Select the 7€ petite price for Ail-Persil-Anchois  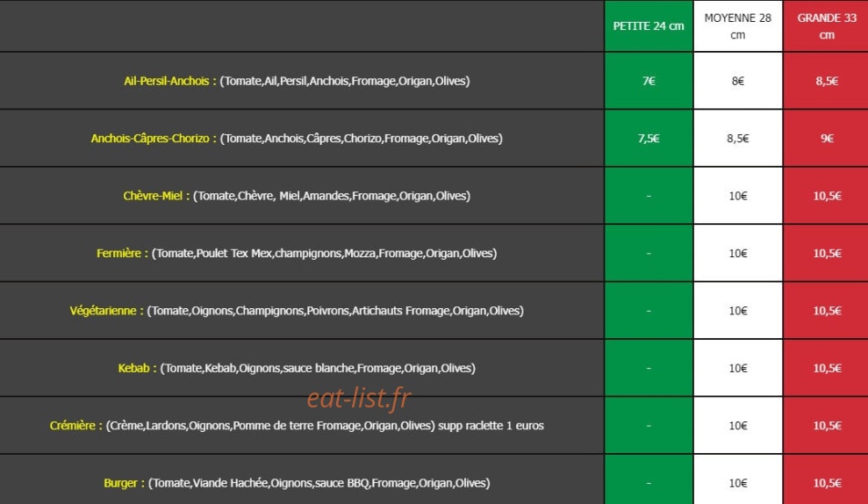pos(649,81)
